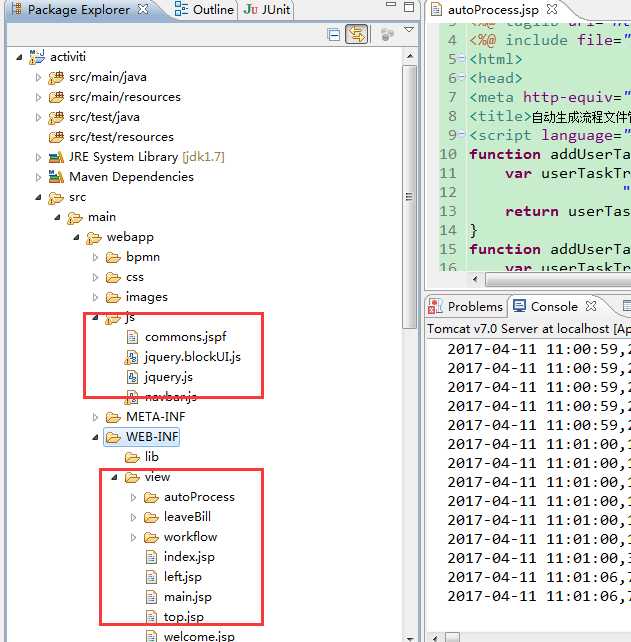Click the main.jsp file icon
The height and width of the screenshot is (642, 631).
point(152,597)
